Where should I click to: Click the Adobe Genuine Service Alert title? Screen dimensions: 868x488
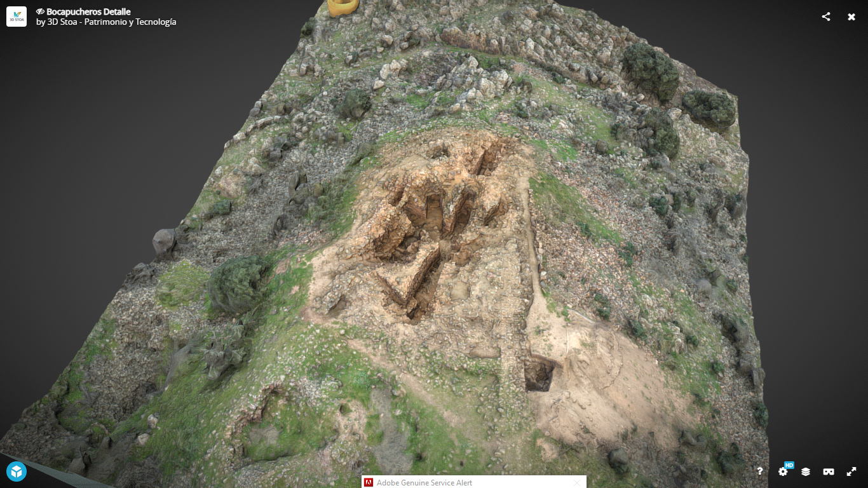424,483
